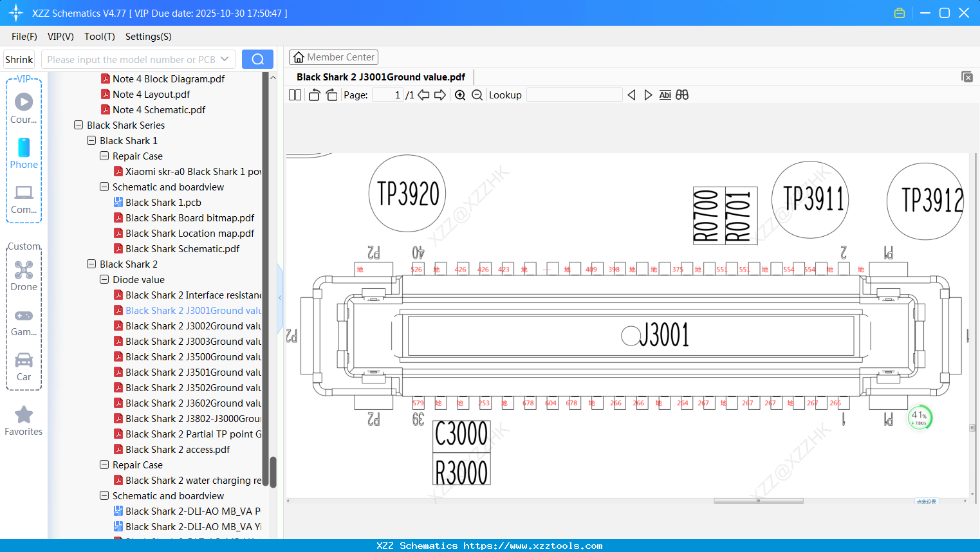The height and width of the screenshot is (552, 980).
Task: Open Black Shark Location map.pdf
Action: click(x=190, y=234)
